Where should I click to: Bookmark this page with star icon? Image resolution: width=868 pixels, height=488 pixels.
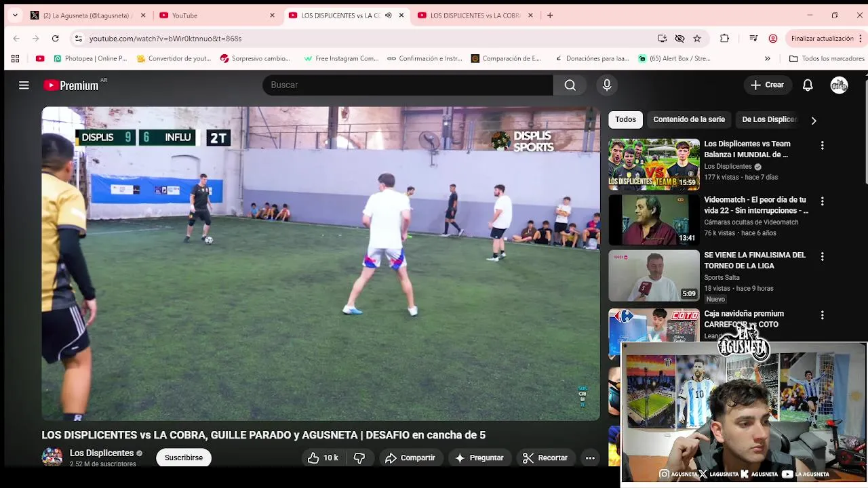click(697, 39)
